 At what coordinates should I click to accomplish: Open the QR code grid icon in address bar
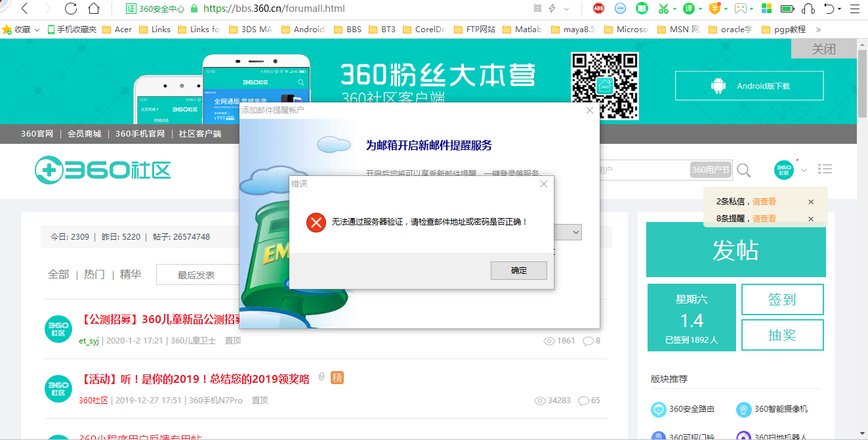pyautogui.click(x=538, y=9)
